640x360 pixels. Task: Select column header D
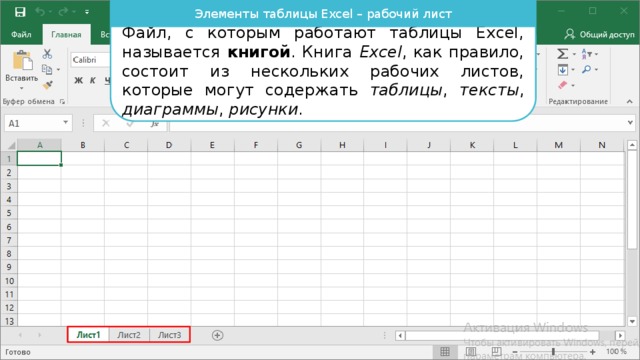[169, 145]
